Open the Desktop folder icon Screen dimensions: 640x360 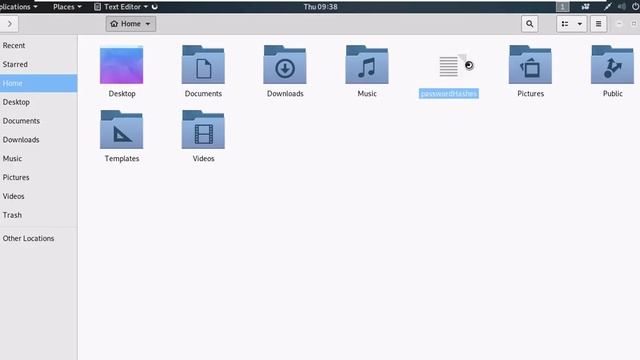122,65
